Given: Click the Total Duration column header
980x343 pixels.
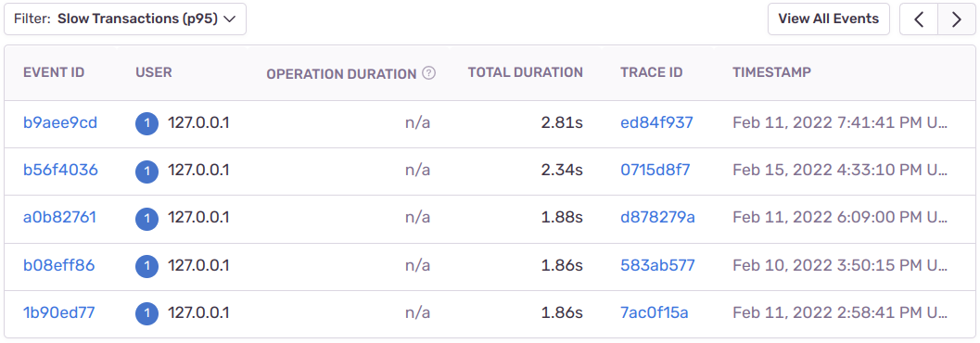Looking at the screenshot, I should click(x=525, y=72).
